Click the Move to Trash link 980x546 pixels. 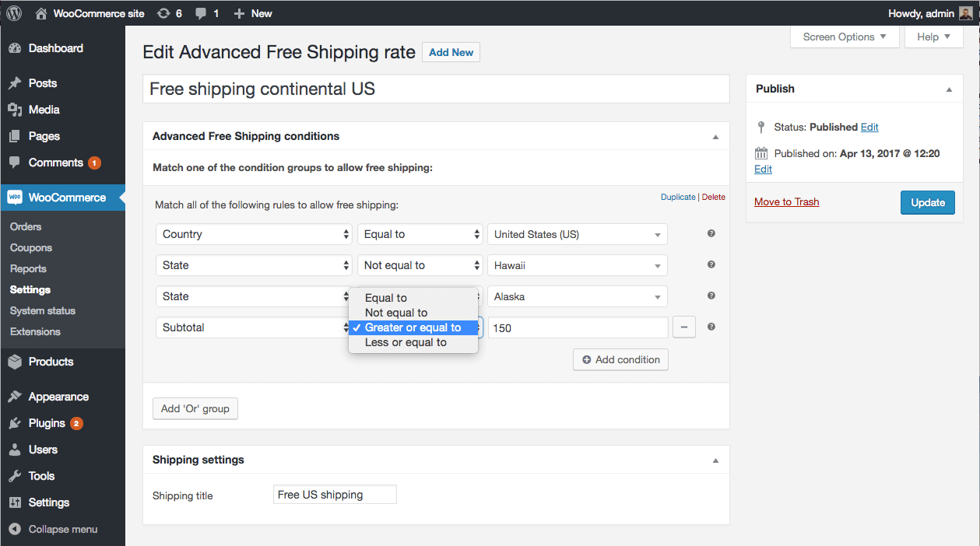point(786,202)
